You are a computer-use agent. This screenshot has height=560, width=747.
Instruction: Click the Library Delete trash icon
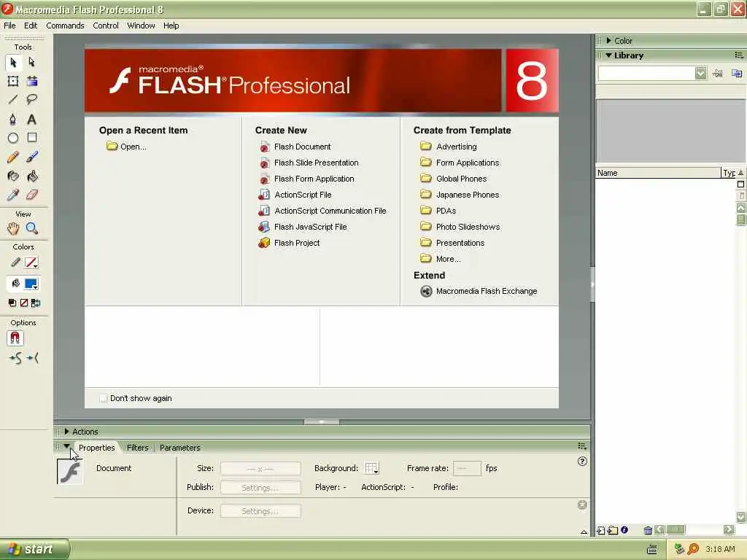pyautogui.click(x=648, y=531)
